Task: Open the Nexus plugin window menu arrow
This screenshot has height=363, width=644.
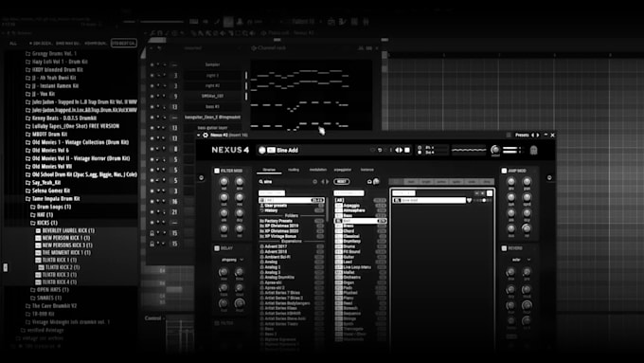Action: tap(199, 135)
